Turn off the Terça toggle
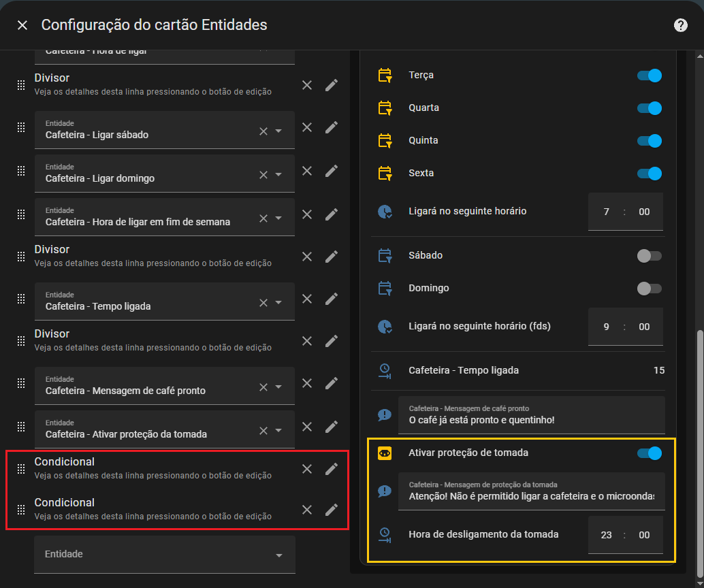The height and width of the screenshot is (588, 704). (x=649, y=76)
